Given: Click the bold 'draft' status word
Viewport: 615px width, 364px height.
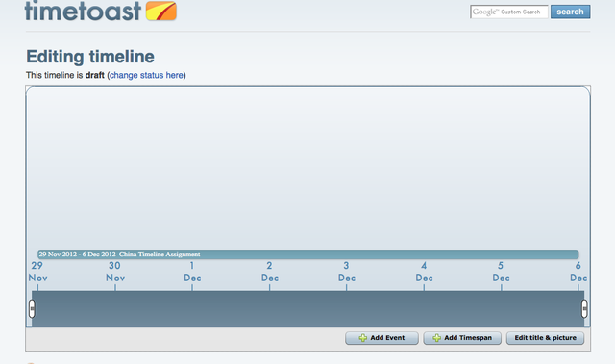Looking at the screenshot, I should [x=95, y=75].
